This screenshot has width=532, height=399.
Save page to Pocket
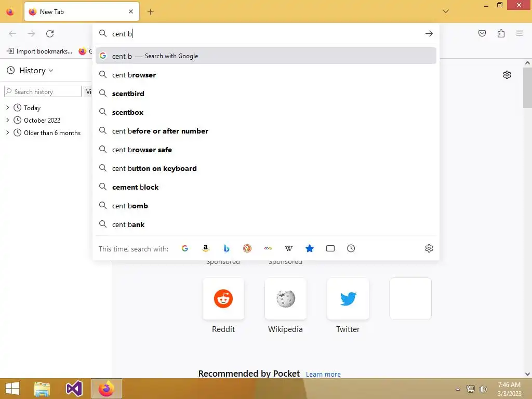tap(482, 33)
